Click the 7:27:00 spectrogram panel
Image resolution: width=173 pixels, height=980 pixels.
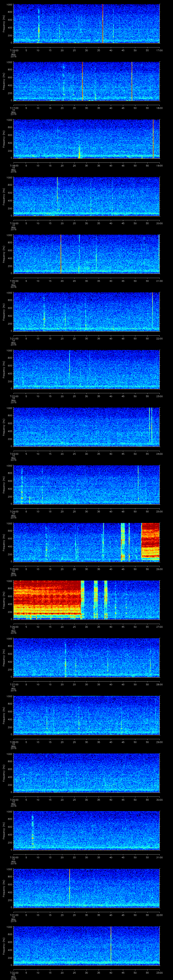86,658
